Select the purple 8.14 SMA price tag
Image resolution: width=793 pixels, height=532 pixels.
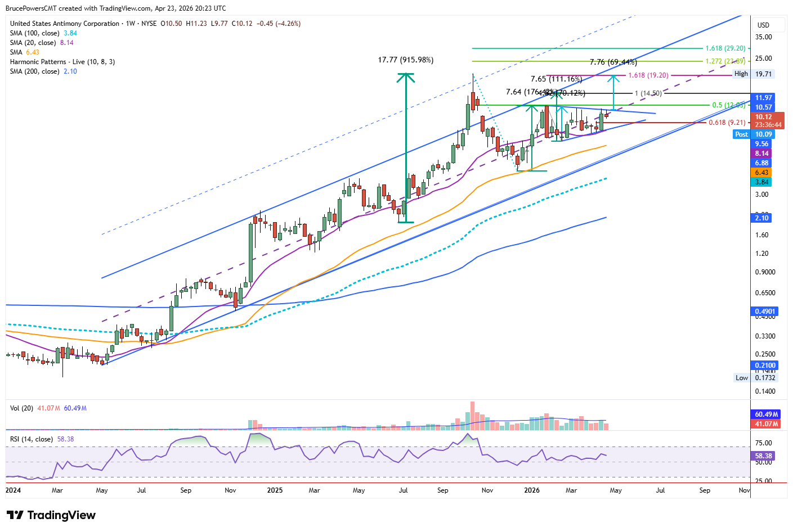[x=762, y=154]
